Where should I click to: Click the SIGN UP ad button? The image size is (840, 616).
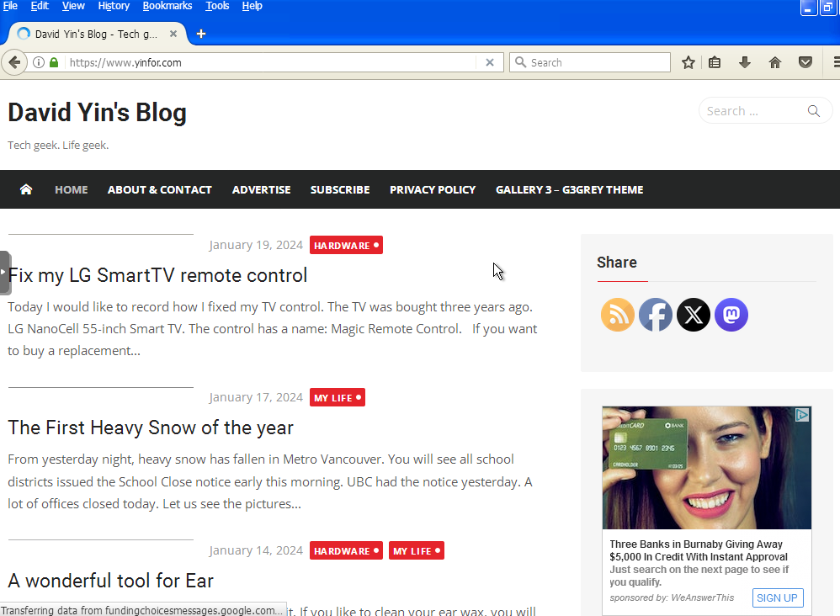pyautogui.click(x=777, y=597)
